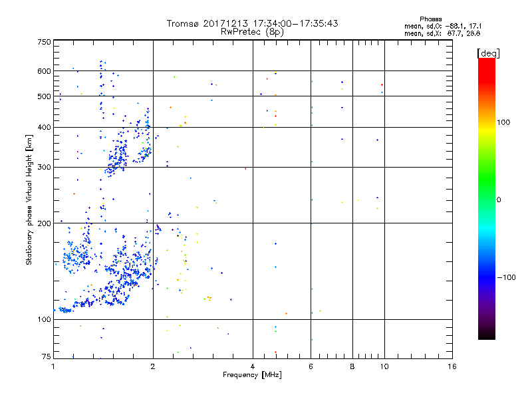The width and height of the screenshot is (532, 399).
Task: Click the frequency axis tick label "4"
Action: click(253, 366)
